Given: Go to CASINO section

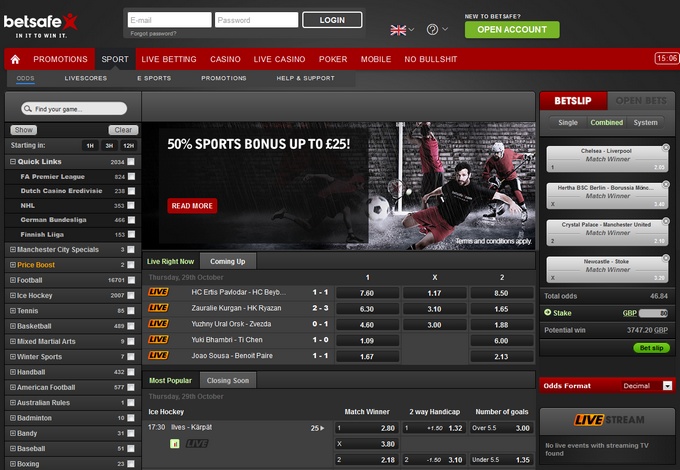Looking at the screenshot, I should pos(225,59).
